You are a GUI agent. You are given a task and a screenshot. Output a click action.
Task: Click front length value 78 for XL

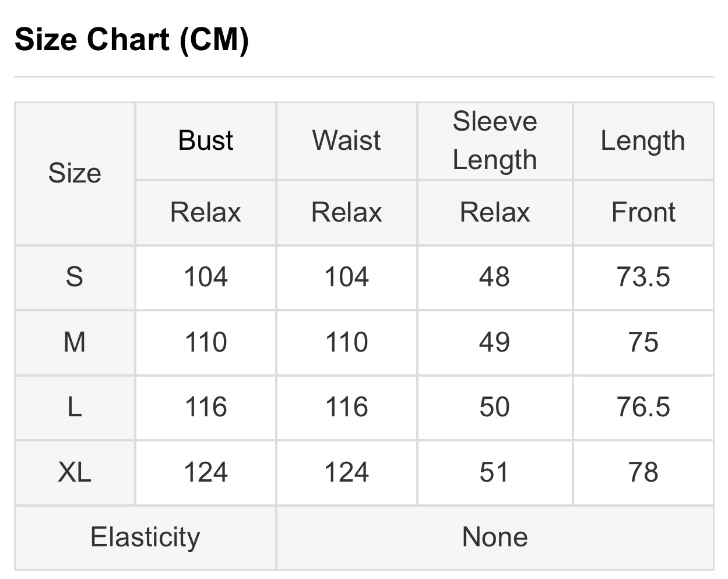tap(643, 472)
